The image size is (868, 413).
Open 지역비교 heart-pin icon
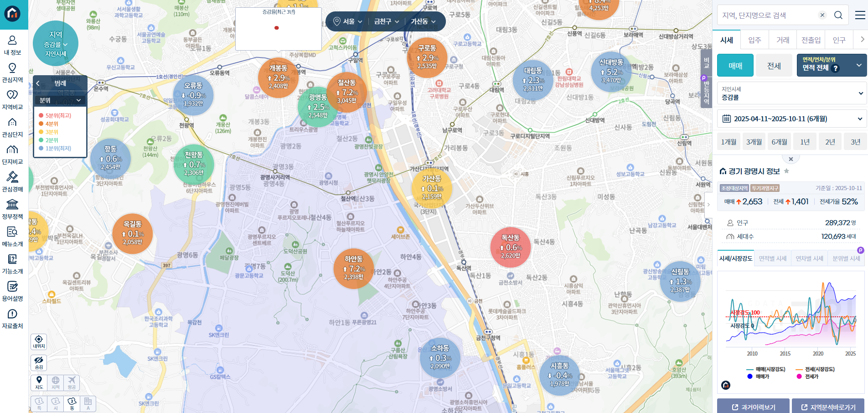click(x=12, y=95)
